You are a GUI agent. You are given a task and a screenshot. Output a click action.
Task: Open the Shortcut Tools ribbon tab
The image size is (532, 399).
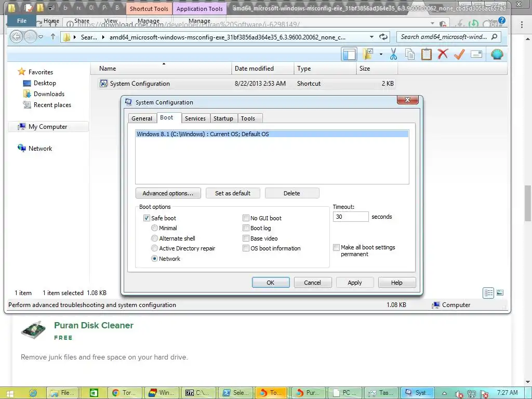(149, 9)
